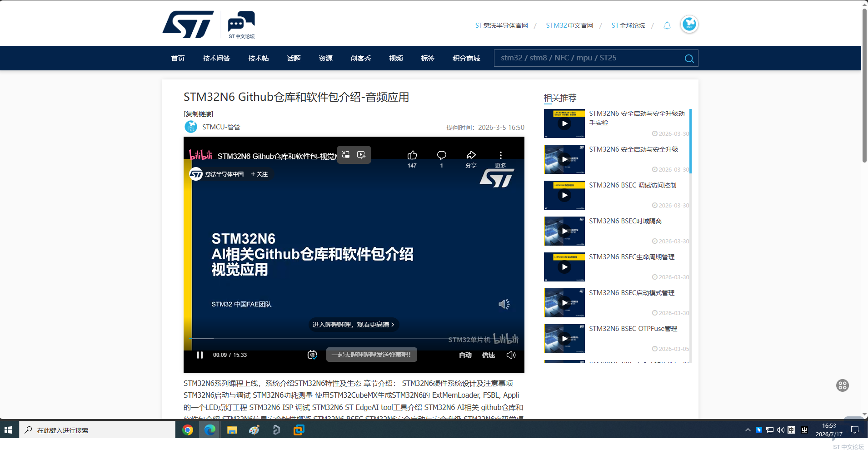Screen dimensions: 868x454
Task: Click the taskbar clock showing 16:53
Action: tap(829, 430)
